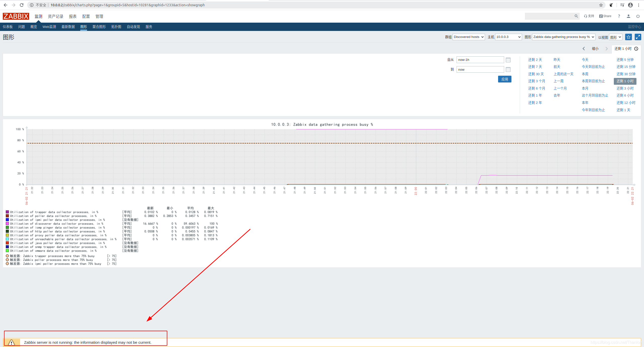Select 上一个月 time range
The height and width of the screenshot is (347, 644).
click(560, 89)
